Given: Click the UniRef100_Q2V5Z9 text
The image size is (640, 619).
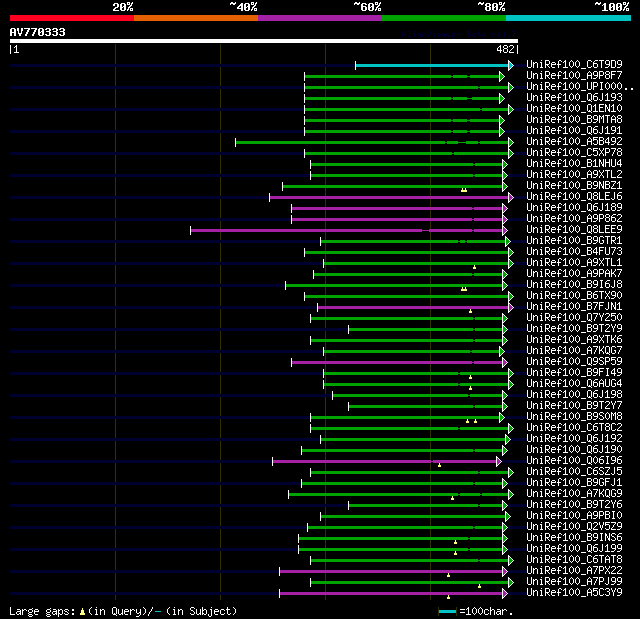Looking at the screenshot, I should (x=574, y=527).
